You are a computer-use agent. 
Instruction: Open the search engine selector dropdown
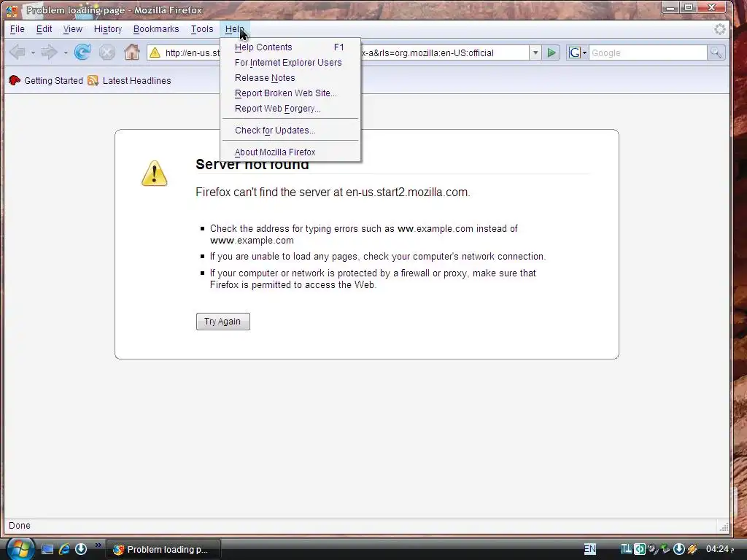point(584,52)
